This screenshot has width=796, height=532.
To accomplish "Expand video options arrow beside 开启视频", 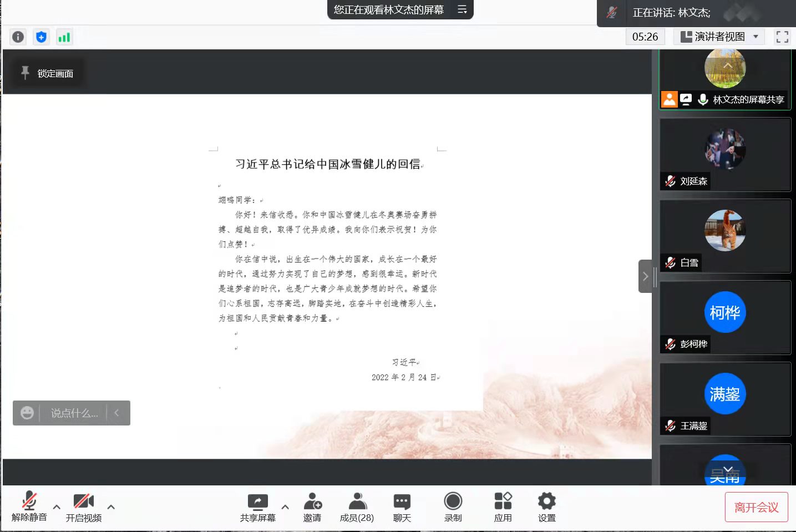I will tap(111, 506).
